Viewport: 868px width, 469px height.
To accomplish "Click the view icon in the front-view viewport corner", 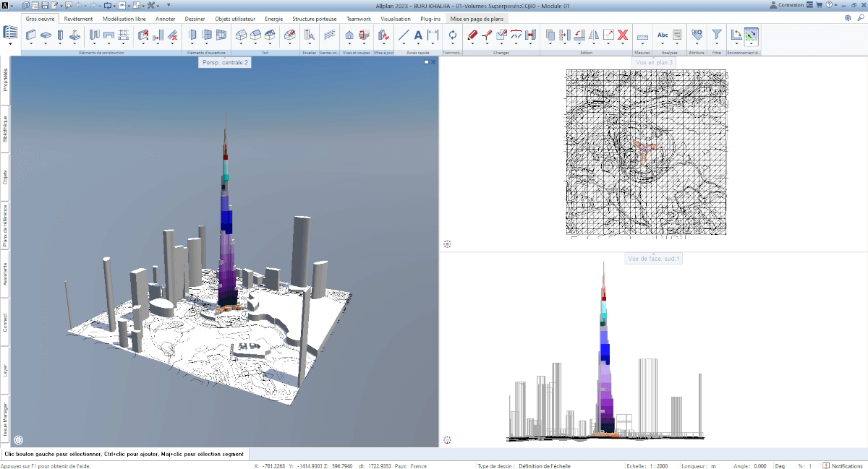I will point(447,439).
